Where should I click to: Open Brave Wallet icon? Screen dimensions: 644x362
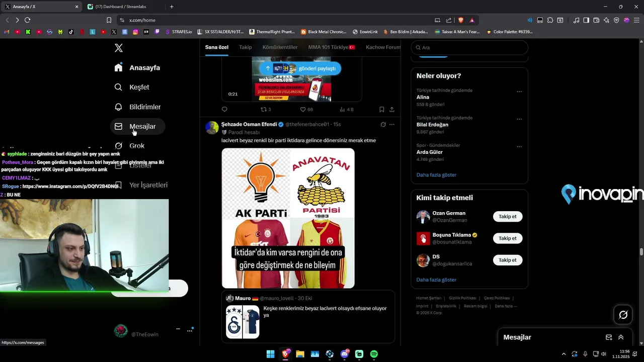point(596,20)
